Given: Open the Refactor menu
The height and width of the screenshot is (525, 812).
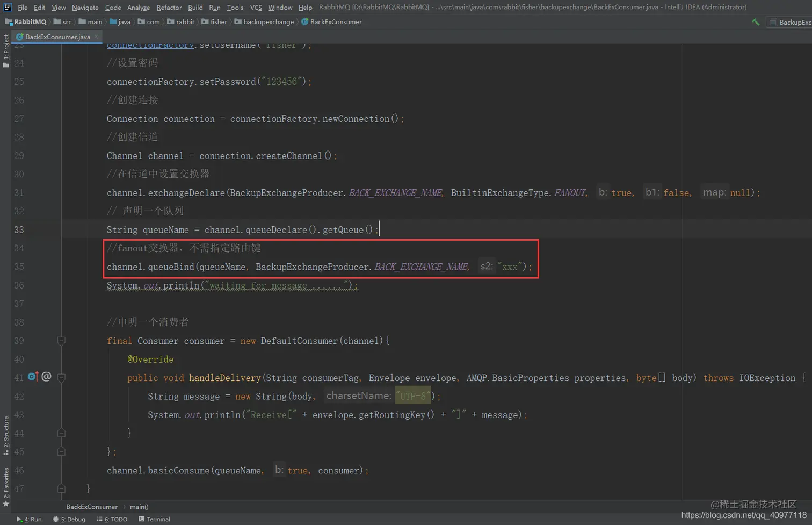Looking at the screenshot, I should point(169,8).
